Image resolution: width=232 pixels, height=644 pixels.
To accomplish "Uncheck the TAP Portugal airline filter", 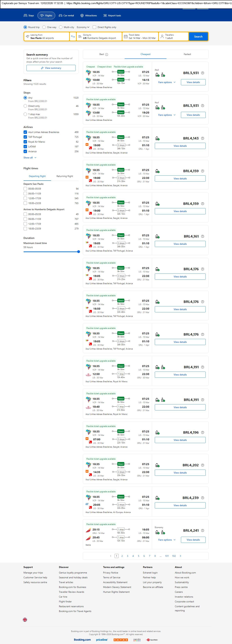I will pyautogui.click(x=25, y=137).
